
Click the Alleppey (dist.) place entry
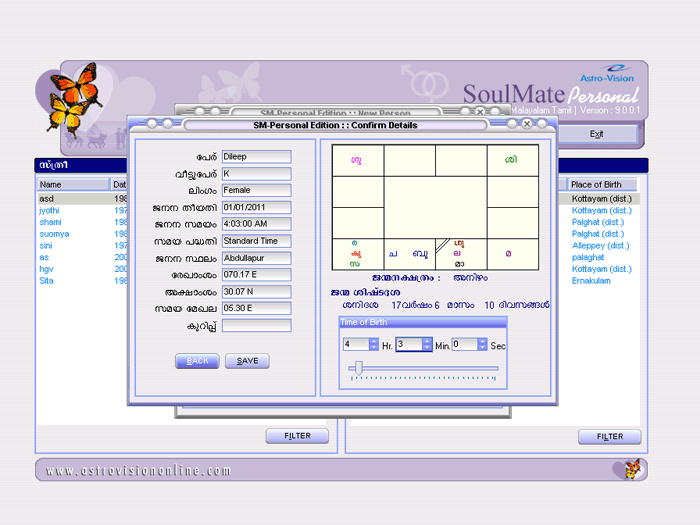pyautogui.click(x=600, y=246)
